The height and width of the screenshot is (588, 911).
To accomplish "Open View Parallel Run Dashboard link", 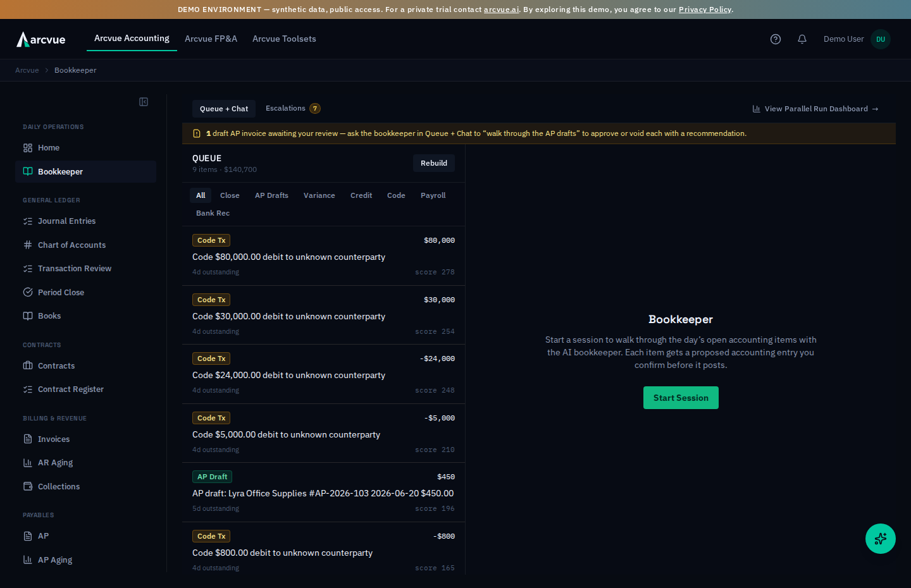I will 815,109.
